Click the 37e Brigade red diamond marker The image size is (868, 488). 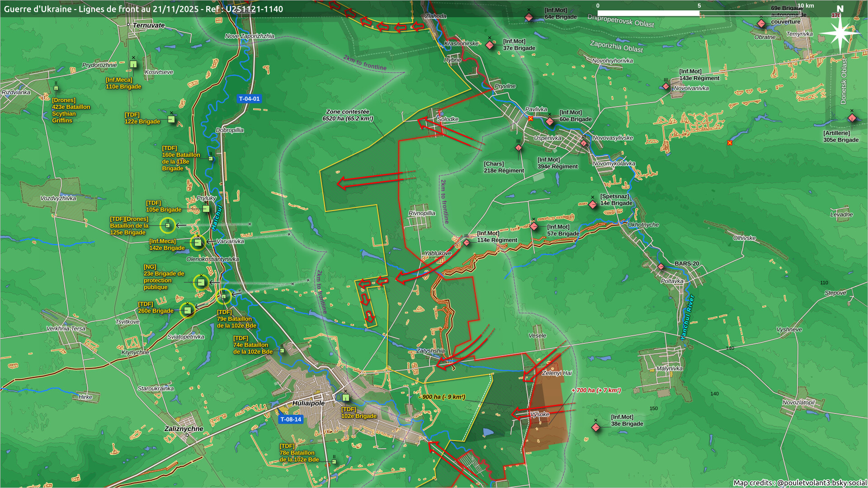click(490, 45)
